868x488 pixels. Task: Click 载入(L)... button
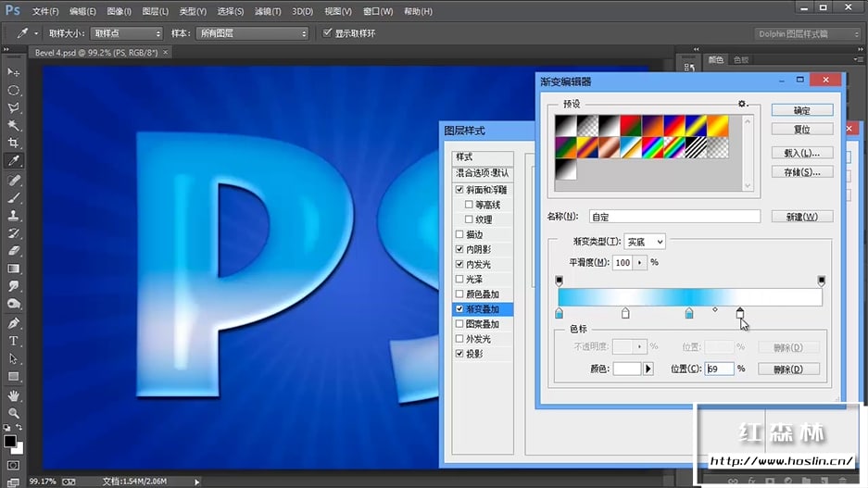(802, 153)
